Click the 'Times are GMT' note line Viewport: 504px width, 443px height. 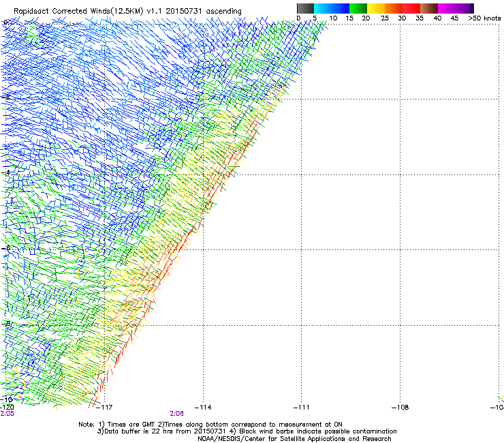(210, 425)
